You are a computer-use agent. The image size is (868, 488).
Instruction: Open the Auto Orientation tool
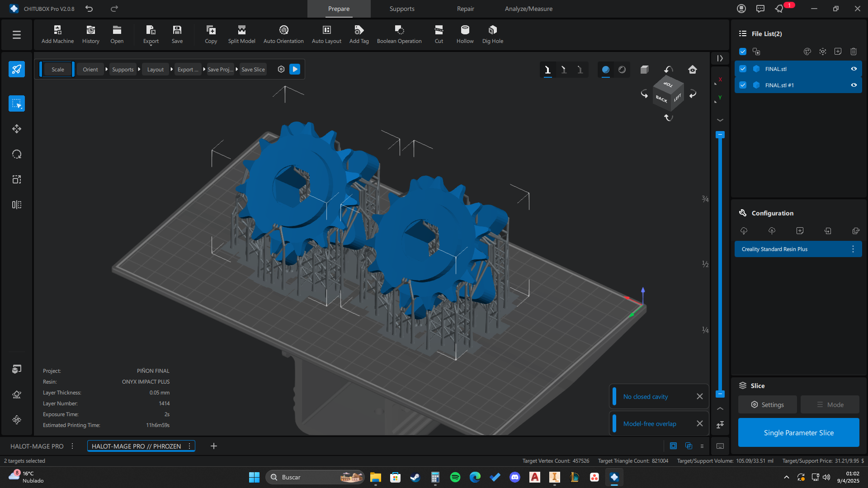click(x=283, y=34)
